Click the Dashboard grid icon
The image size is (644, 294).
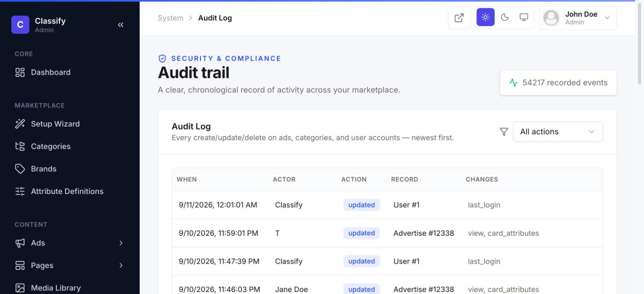tap(20, 73)
